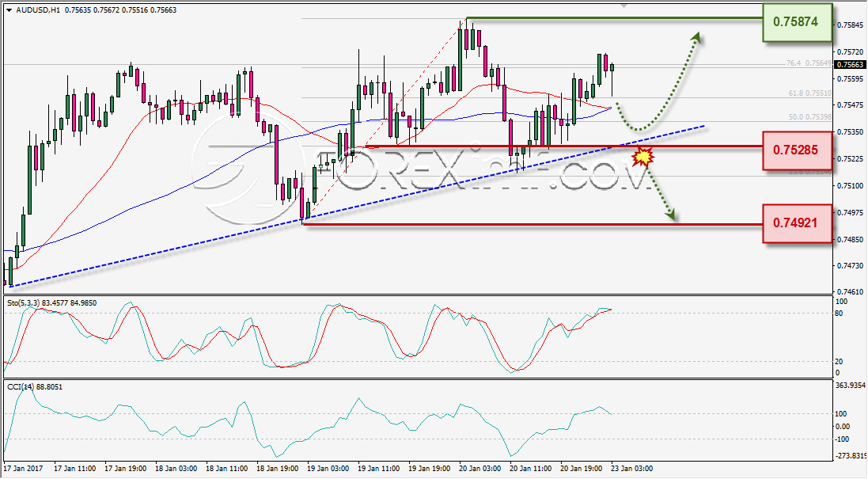Click the 17 Jan 19:00 time label
The width and height of the screenshot is (868, 479).
point(126,469)
